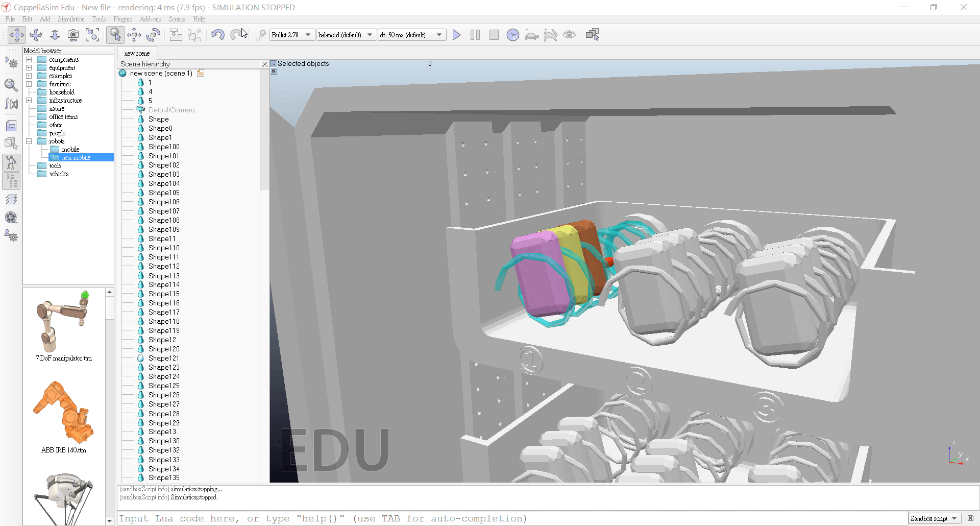Toggle the scene hierarchy sidebar icon
The height and width of the screenshot is (526, 980).
pyautogui.click(x=11, y=181)
